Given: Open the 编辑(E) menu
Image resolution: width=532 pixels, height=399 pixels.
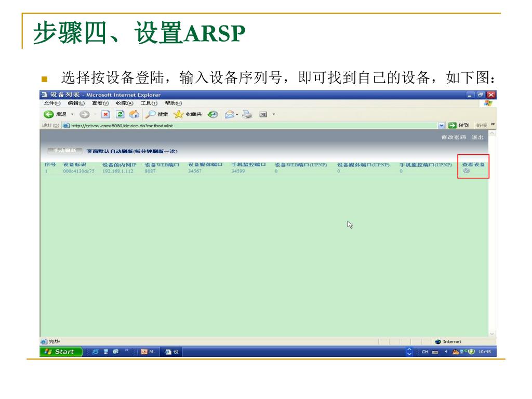Looking at the screenshot, I should click(x=76, y=103).
